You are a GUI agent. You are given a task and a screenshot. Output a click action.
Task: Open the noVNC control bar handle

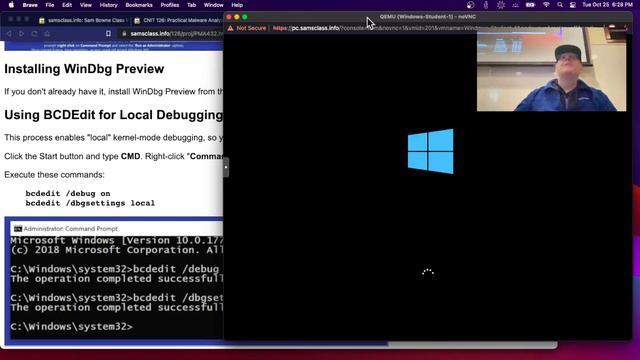click(x=226, y=167)
